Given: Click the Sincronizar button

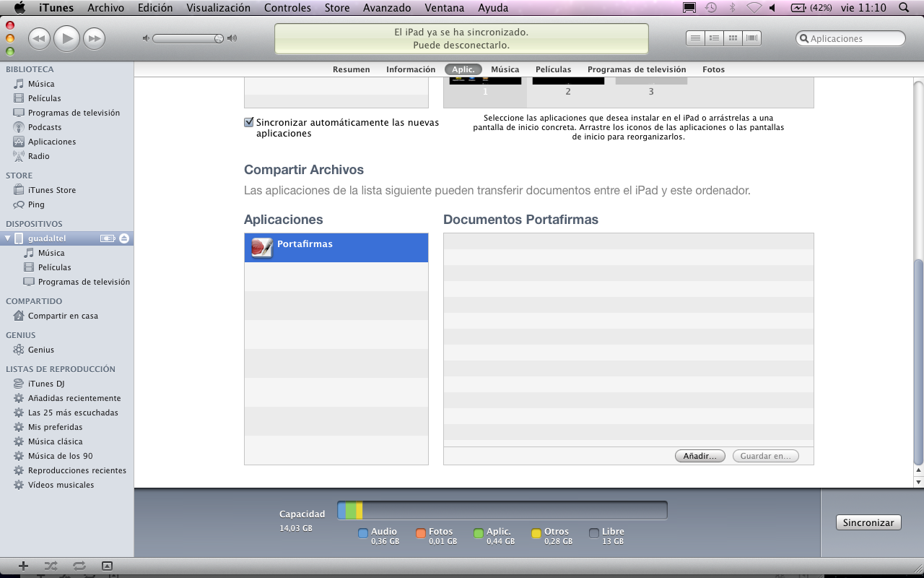Looking at the screenshot, I should 868,522.
